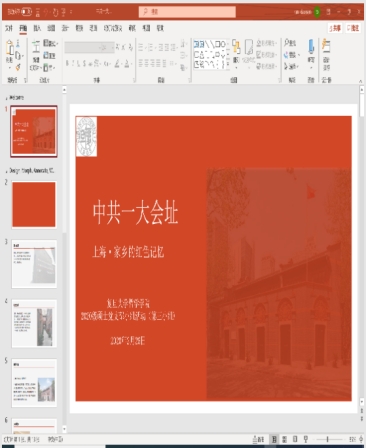Switch to the Insert ribbon tab
Screen dimensions: 366x448
(x=37, y=28)
